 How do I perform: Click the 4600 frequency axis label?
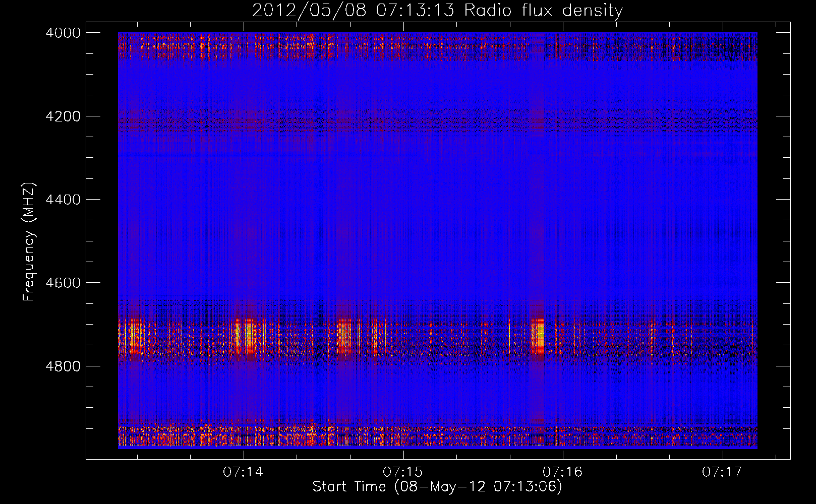[63, 283]
